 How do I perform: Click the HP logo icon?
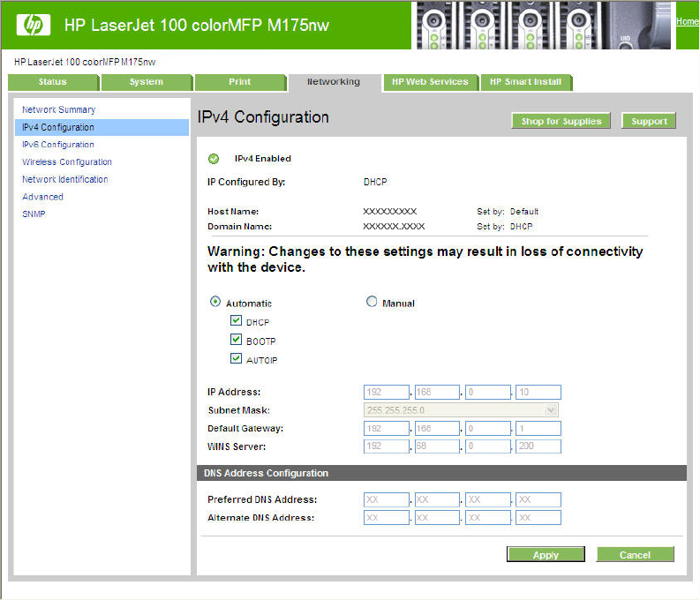tap(34, 25)
